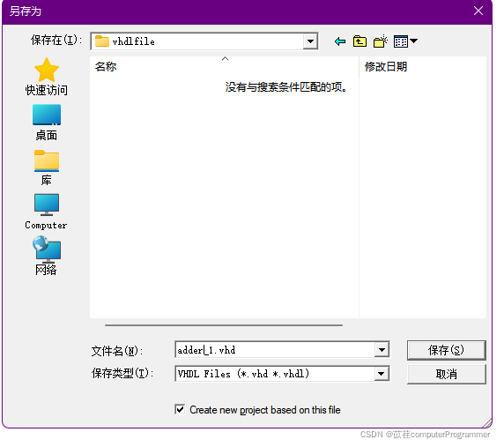Go up one folder level
The width and height of the screenshot is (504, 447).
359,41
